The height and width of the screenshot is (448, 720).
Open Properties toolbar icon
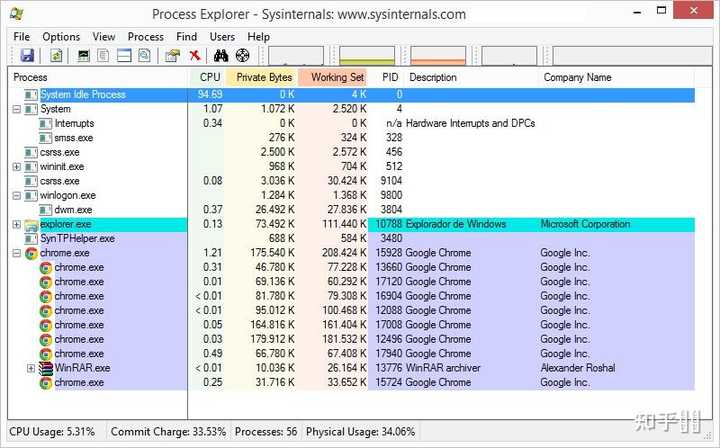tap(173, 56)
